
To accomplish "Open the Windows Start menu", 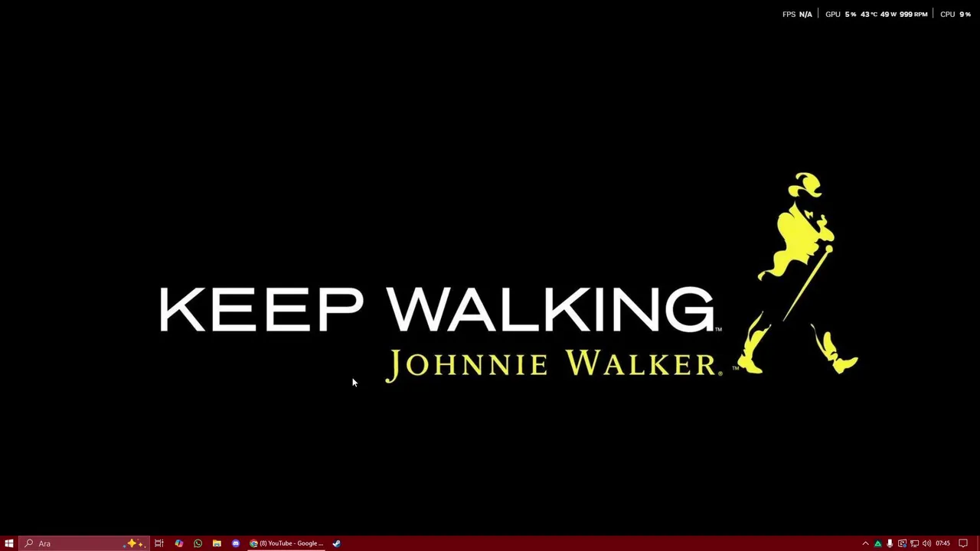I will coord(9,543).
